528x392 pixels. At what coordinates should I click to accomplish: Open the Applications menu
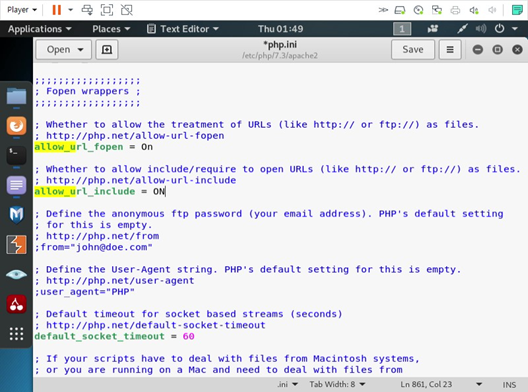(x=39, y=29)
